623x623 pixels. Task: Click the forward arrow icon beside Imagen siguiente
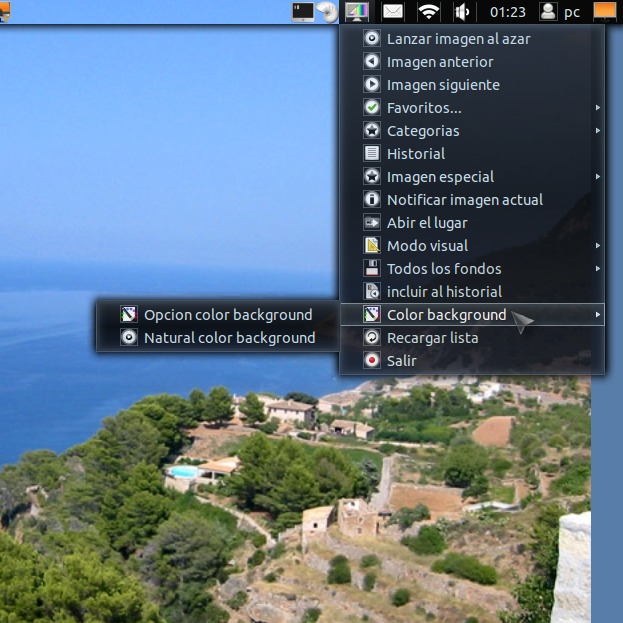tap(372, 85)
